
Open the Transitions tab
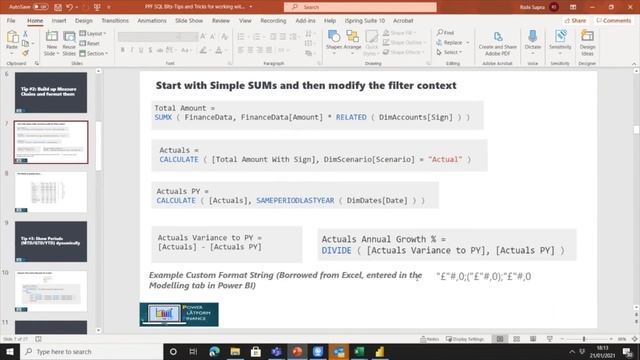[x=115, y=20]
